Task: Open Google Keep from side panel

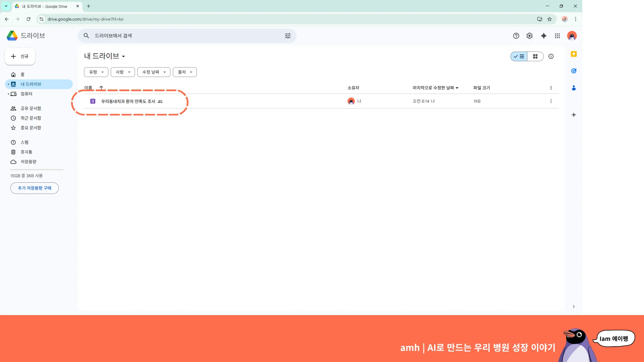Action: [574, 54]
